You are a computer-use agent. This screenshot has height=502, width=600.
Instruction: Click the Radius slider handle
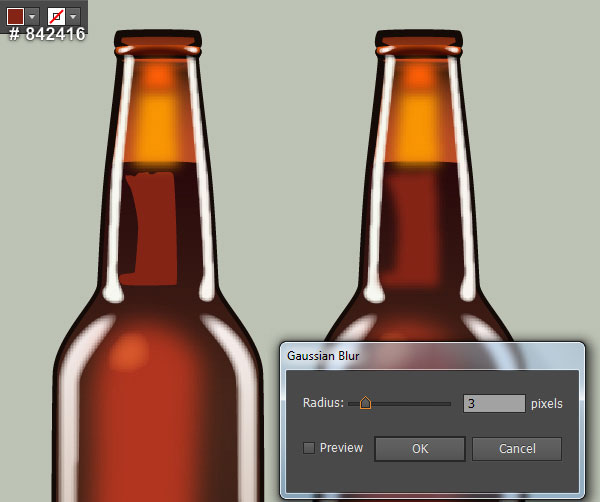click(x=365, y=403)
